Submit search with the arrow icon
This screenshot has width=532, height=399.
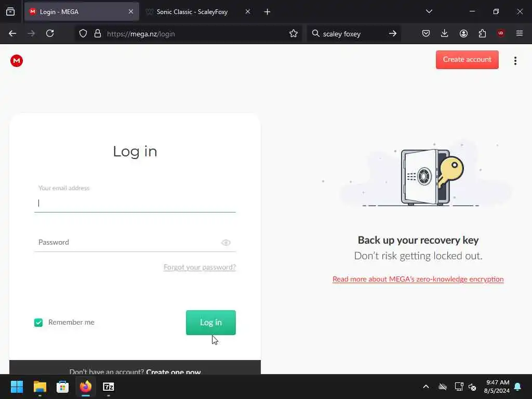[x=393, y=34]
